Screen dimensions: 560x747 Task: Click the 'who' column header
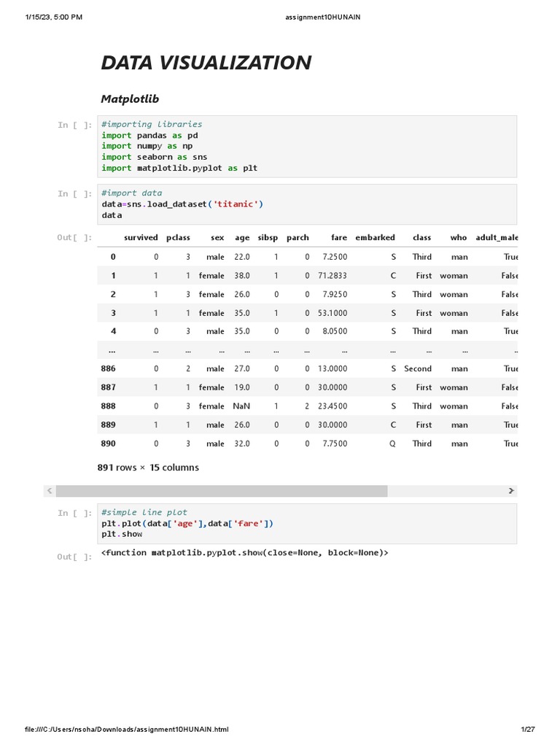point(459,237)
